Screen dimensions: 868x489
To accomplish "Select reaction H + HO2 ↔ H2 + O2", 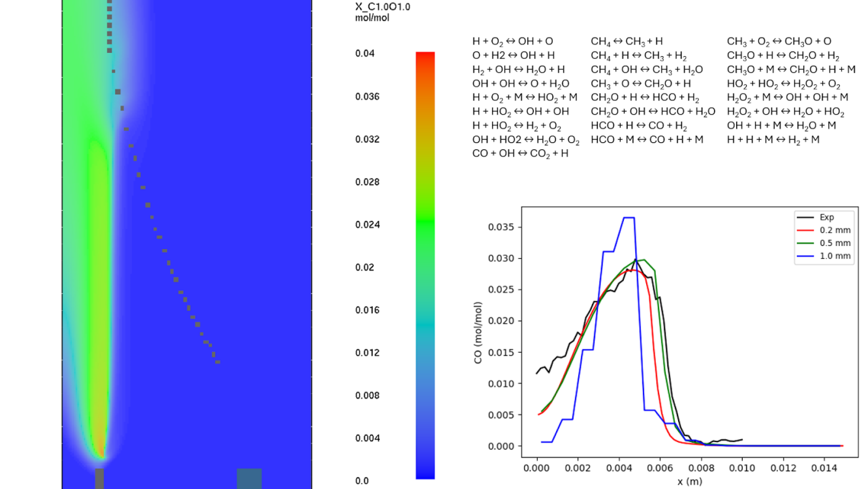I will (x=517, y=126).
